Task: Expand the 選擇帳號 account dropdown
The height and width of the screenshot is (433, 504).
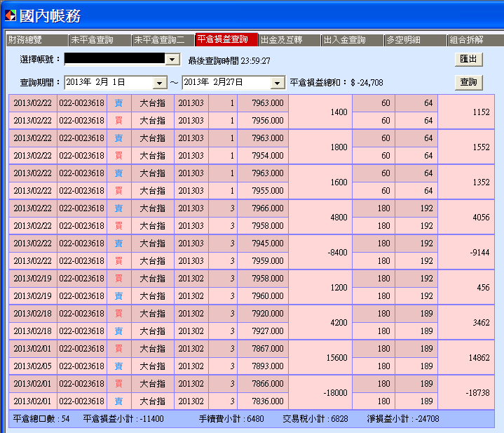Action: tap(172, 60)
